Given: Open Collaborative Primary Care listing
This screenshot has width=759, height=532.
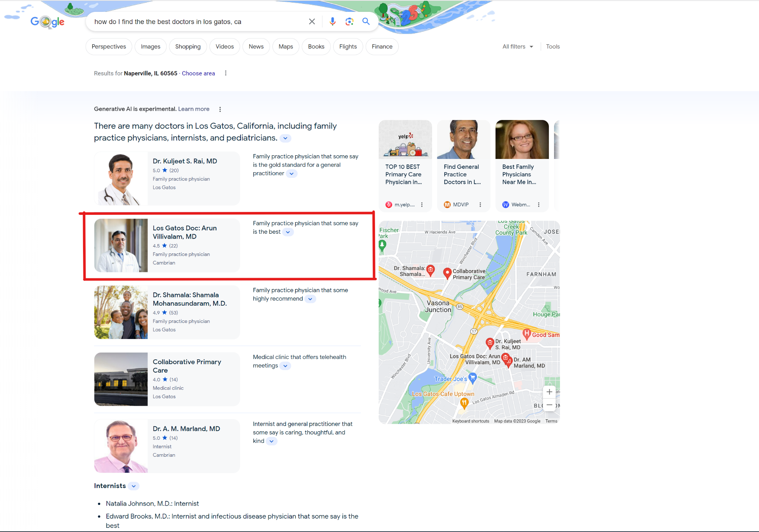Looking at the screenshot, I should 167,379.
